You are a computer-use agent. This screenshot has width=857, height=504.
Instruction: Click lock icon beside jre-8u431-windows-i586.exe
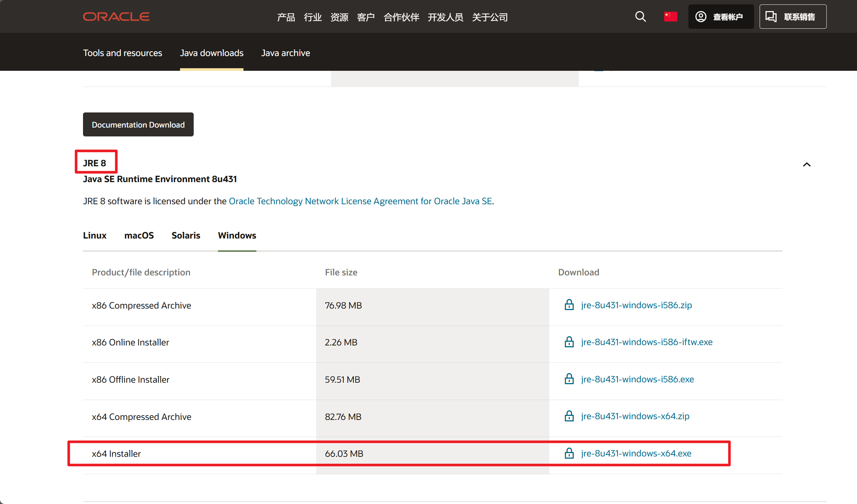pos(569,379)
